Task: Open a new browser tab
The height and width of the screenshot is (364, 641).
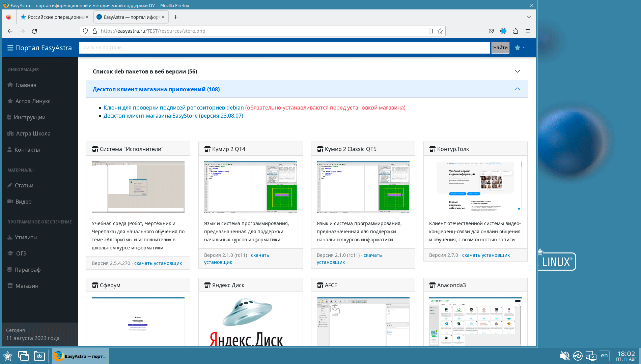Action: click(176, 17)
